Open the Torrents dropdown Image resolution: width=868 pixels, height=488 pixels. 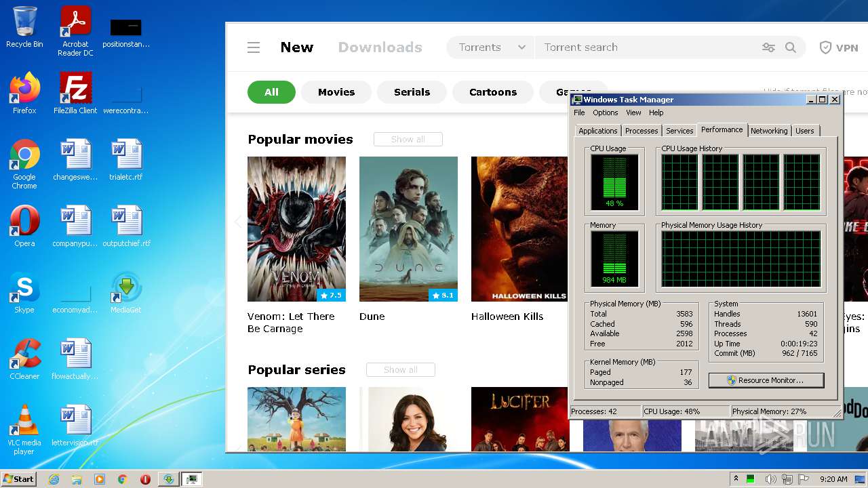coord(491,47)
